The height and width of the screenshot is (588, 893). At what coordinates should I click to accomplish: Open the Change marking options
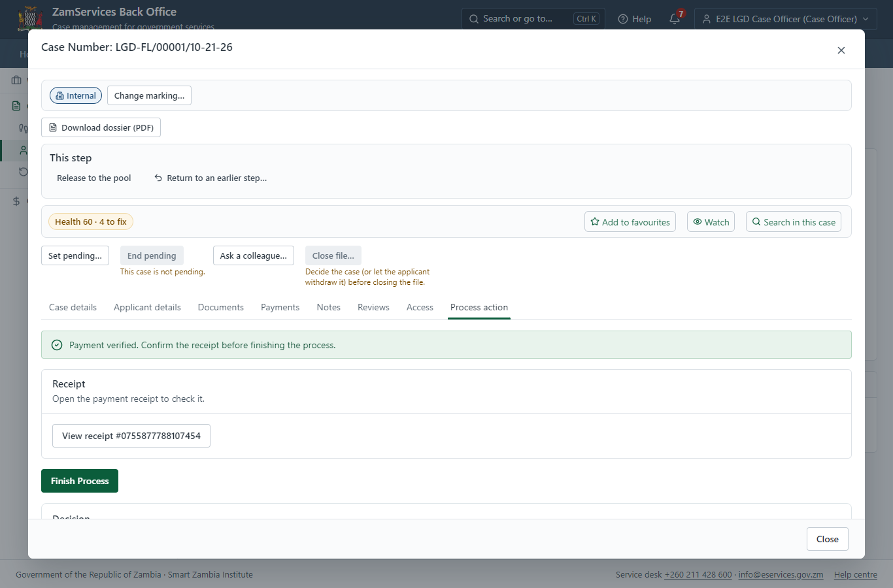[149, 96]
